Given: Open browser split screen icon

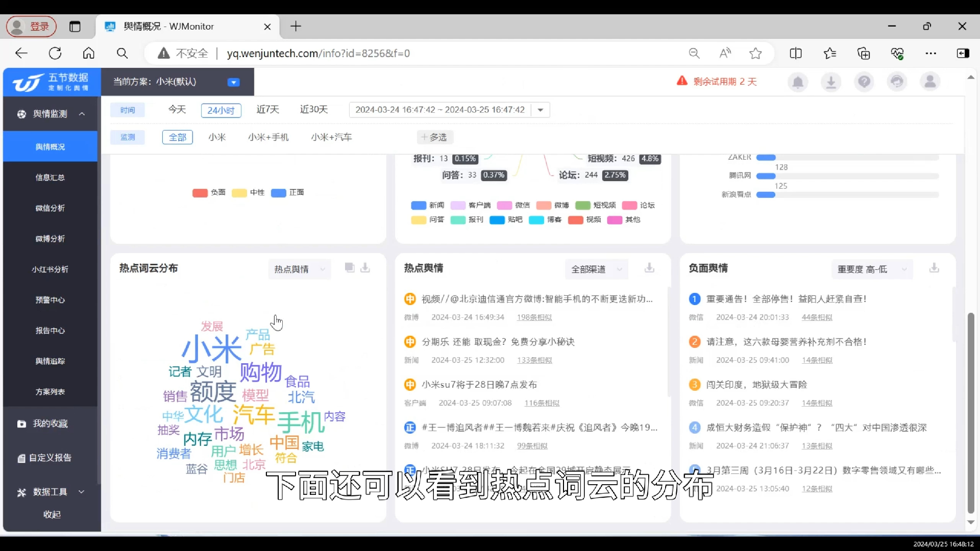Looking at the screenshot, I should [796, 53].
